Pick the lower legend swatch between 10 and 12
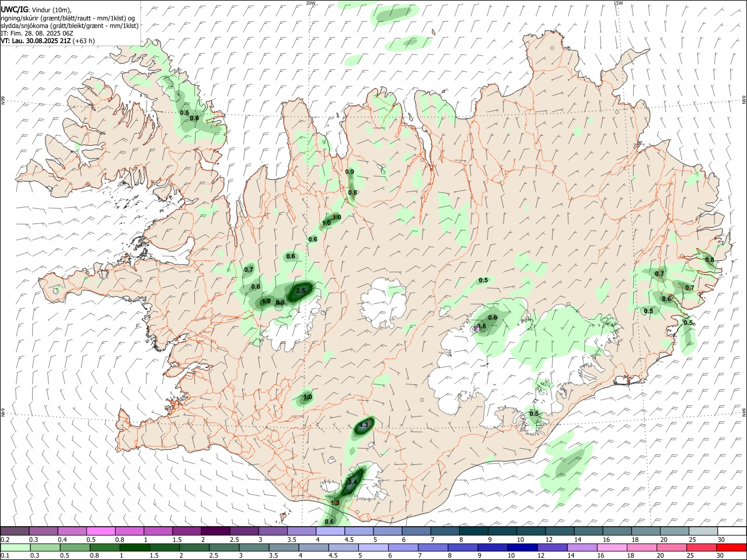This screenshot has height=560, width=747. pyautogui.click(x=522, y=547)
